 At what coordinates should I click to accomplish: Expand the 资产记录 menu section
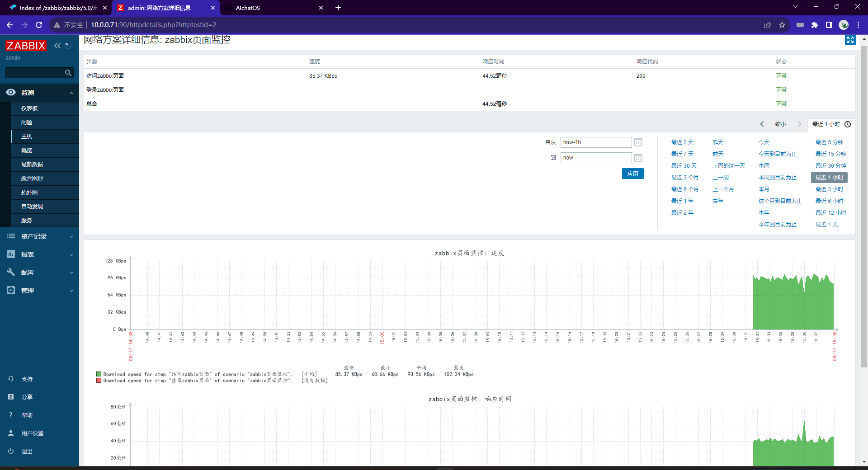click(x=71, y=236)
